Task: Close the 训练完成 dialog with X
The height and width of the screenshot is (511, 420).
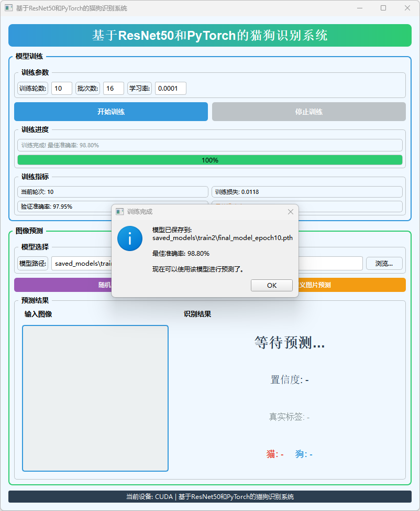Action: pyautogui.click(x=291, y=212)
